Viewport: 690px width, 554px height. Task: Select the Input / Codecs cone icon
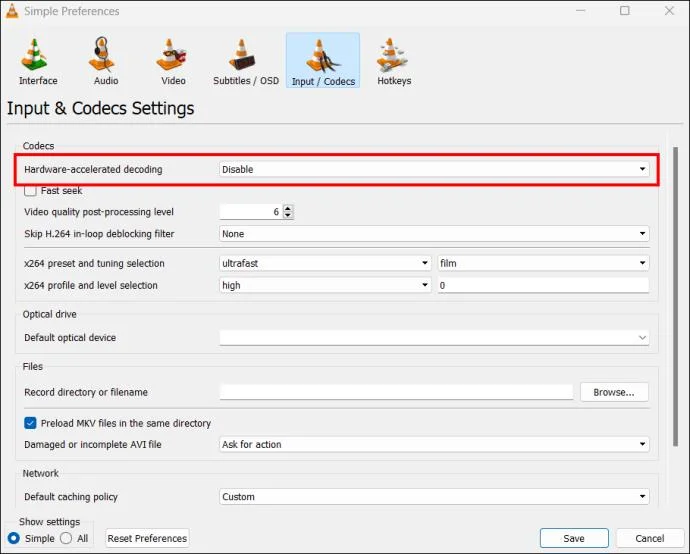coord(323,56)
